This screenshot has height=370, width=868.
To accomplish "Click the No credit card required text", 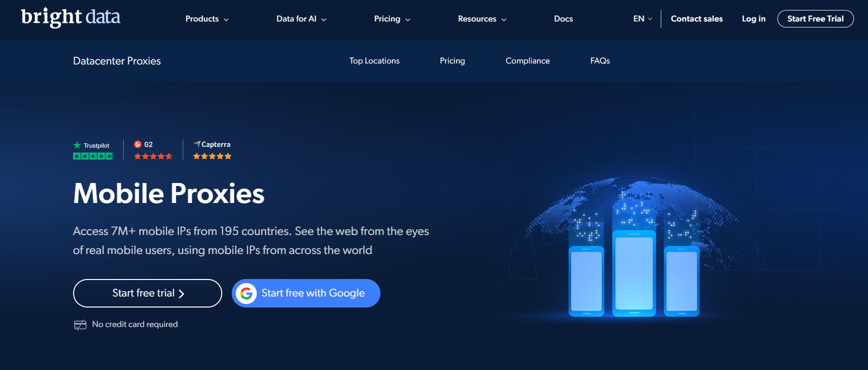I will point(135,324).
